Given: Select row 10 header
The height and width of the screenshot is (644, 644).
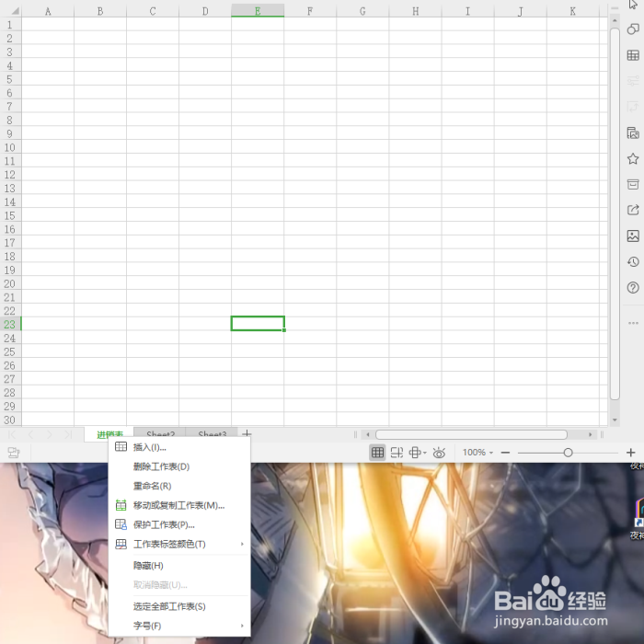Looking at the screenshot, I should 10,147.
